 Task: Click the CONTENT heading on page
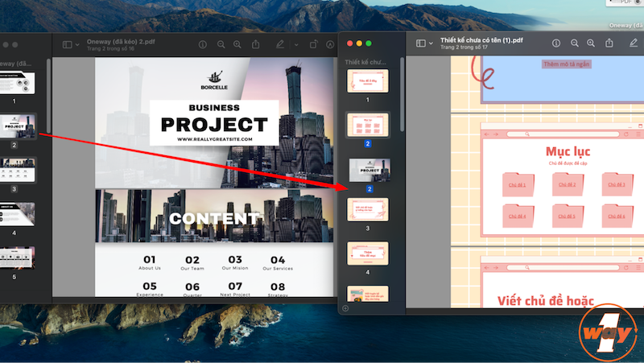[x=214, y=218]
